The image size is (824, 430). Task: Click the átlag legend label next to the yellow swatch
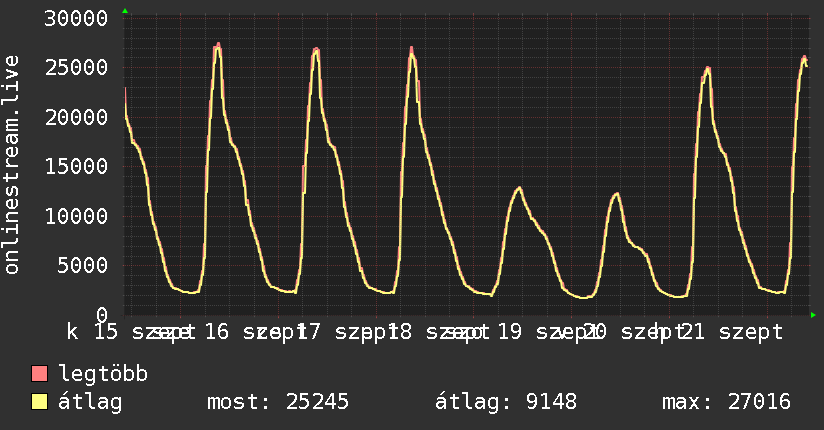tap(90, 402)
